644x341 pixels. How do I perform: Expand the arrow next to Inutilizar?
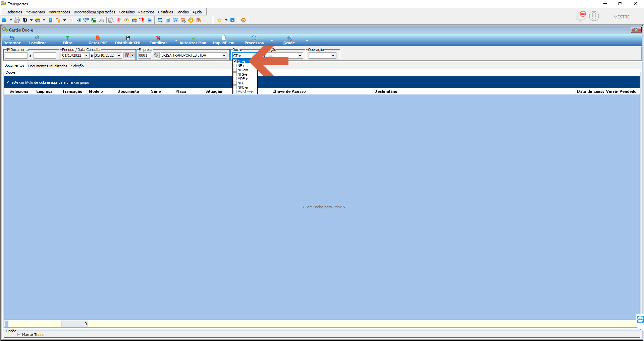coord(176,40)
